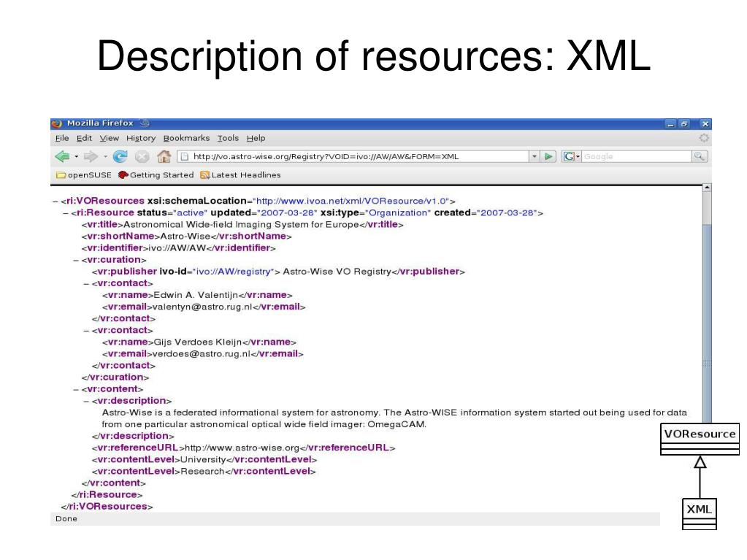Open the History menu

pos(141,138)
